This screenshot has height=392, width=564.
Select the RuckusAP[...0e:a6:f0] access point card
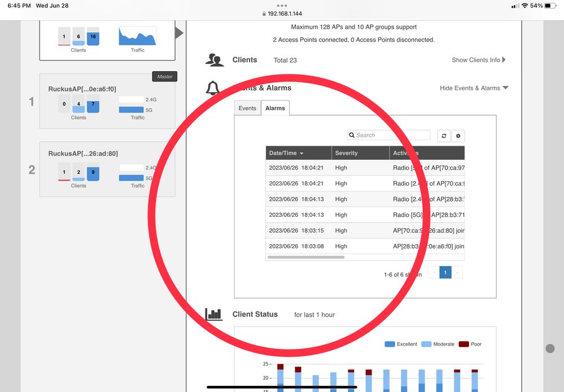point(107,101)
